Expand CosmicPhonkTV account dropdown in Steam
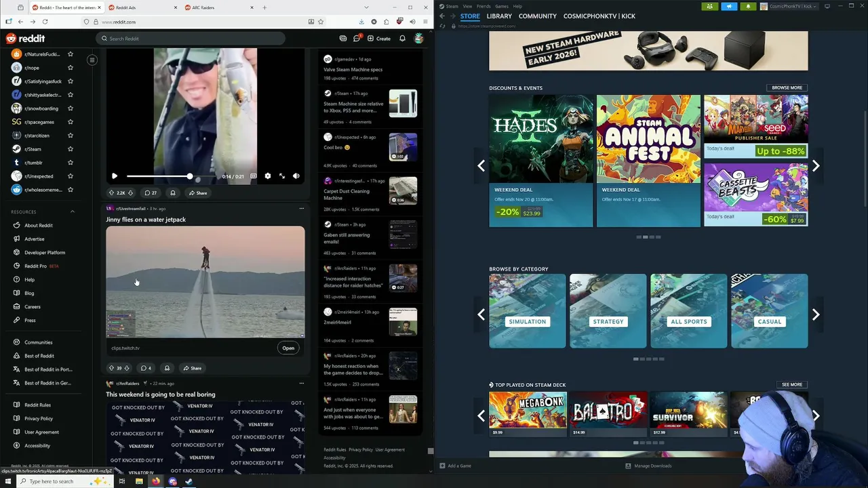 point(789,6)
